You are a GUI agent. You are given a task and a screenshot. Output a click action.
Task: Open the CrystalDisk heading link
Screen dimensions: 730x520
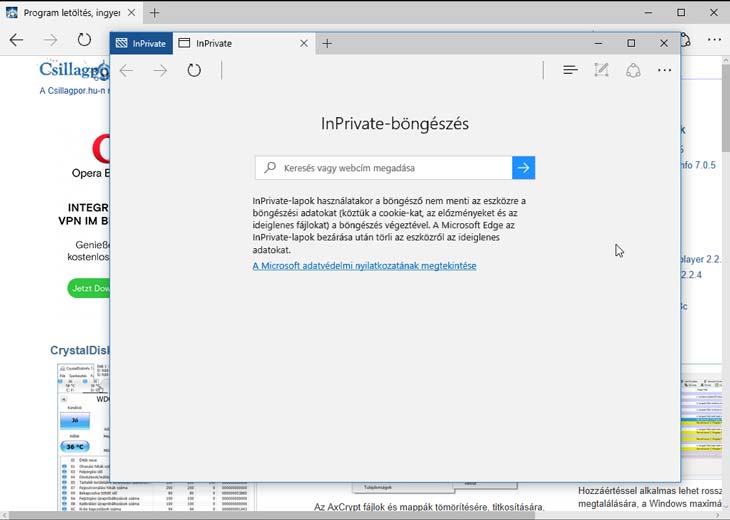point(80,350)
